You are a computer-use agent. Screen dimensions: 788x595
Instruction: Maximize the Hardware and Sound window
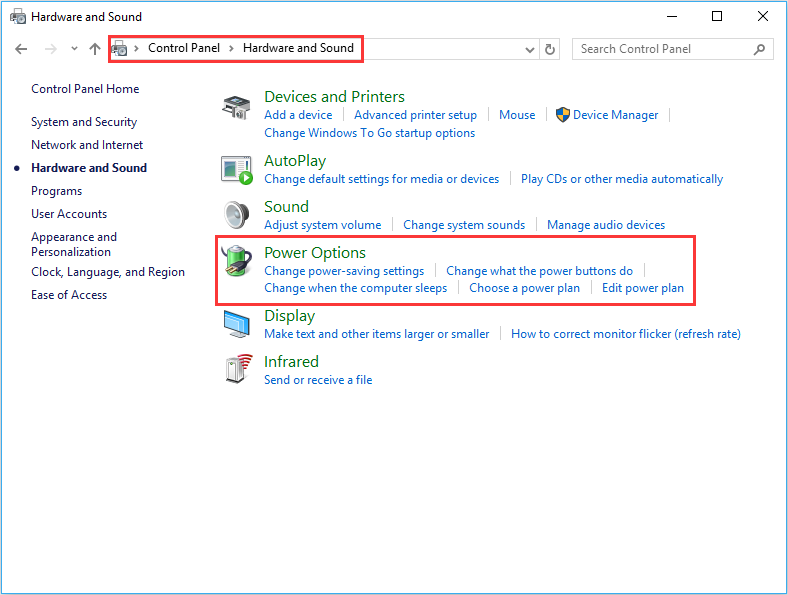[717, 17]
